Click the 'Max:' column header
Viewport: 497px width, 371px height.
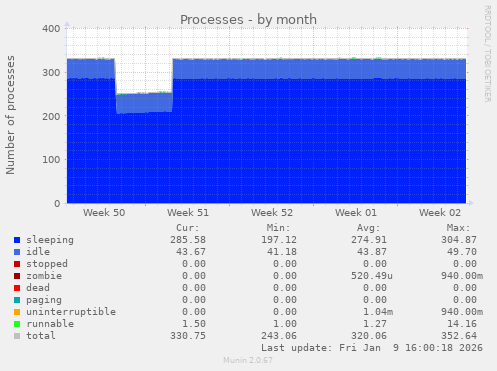click(x=459, y=228)
